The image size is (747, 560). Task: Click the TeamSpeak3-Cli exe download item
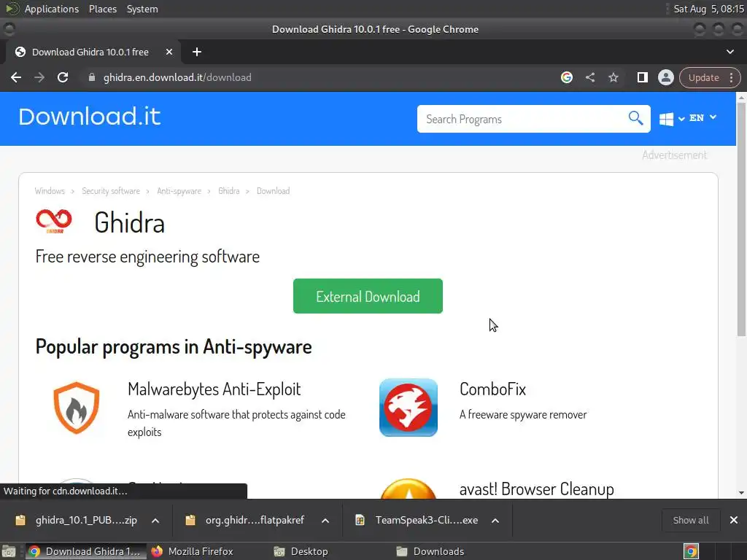click(x=418, y=520)
